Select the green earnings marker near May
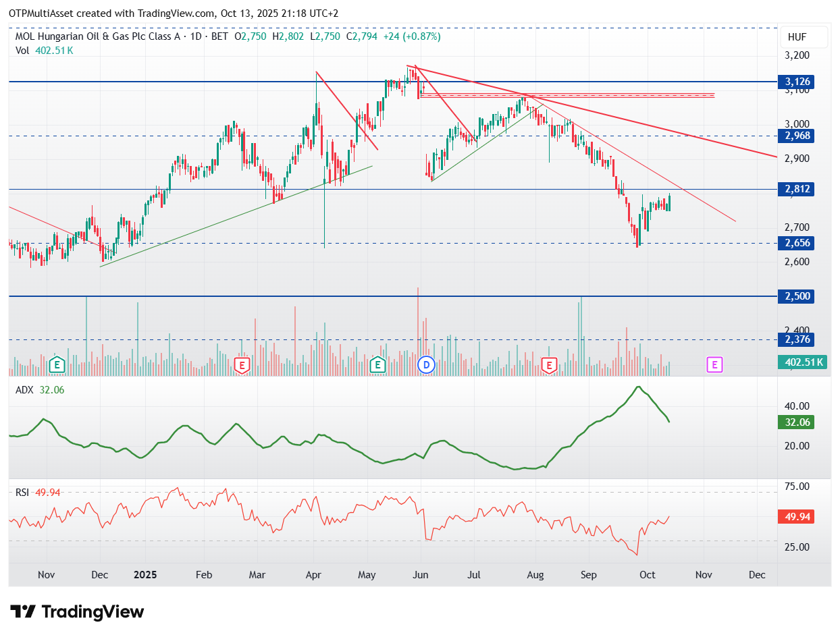This screenshot has width=840, height=637. point(378,365)
